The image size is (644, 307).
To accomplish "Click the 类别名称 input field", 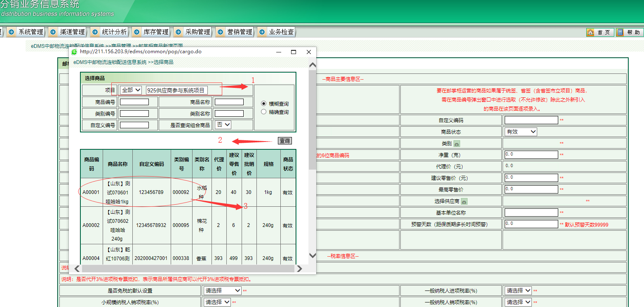I will [x=229, y=113].
